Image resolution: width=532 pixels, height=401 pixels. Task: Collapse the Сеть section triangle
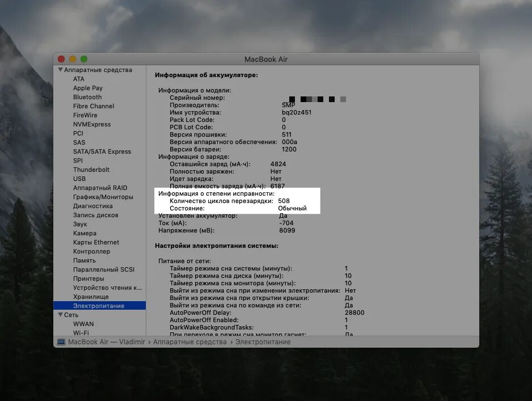pos(60,315)
